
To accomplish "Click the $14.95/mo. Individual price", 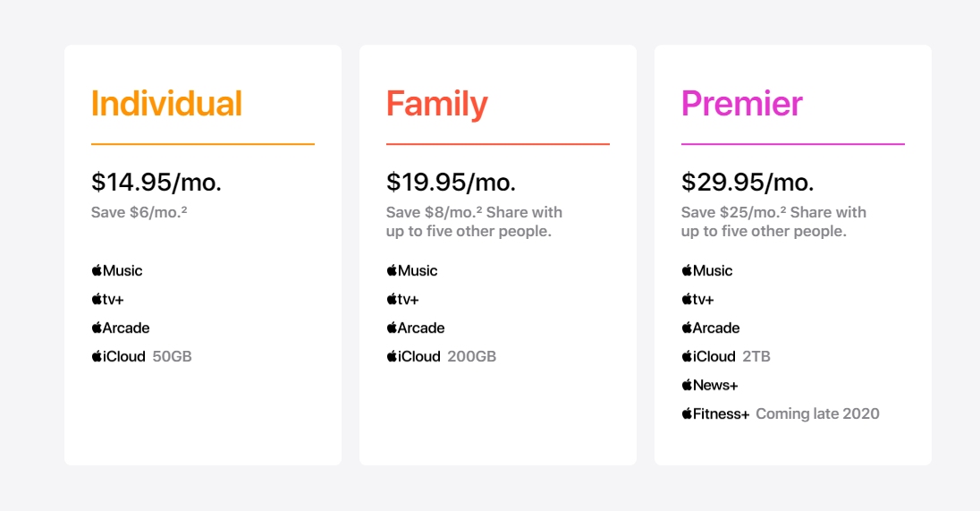I will pyautogui.click(x=156, y=183).
